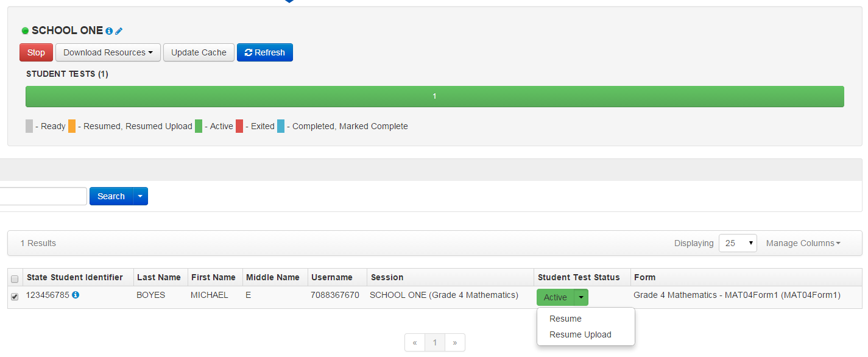Click the info icon beside SCHOOL ONE
Screen dimensions: 868x357
click(x=109, y=31)
